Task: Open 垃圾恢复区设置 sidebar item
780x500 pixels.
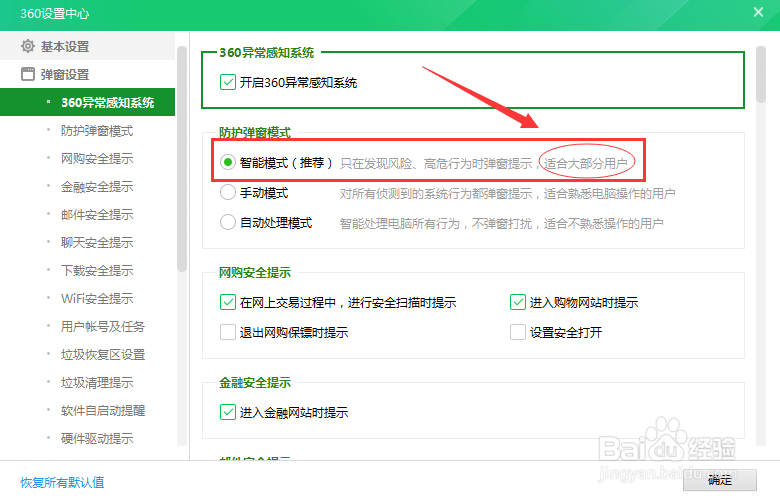Action: pyautogui.click(x=103, y=354)
